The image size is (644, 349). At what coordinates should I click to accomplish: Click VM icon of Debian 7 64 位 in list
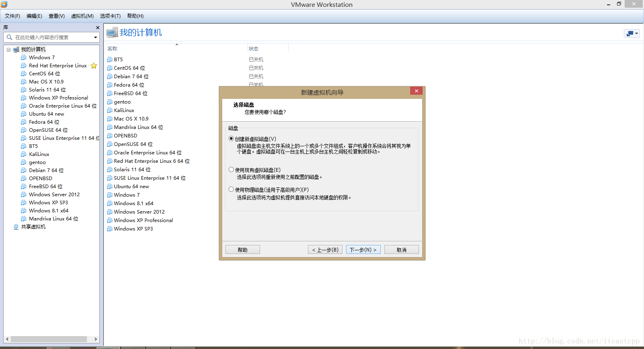110,77
